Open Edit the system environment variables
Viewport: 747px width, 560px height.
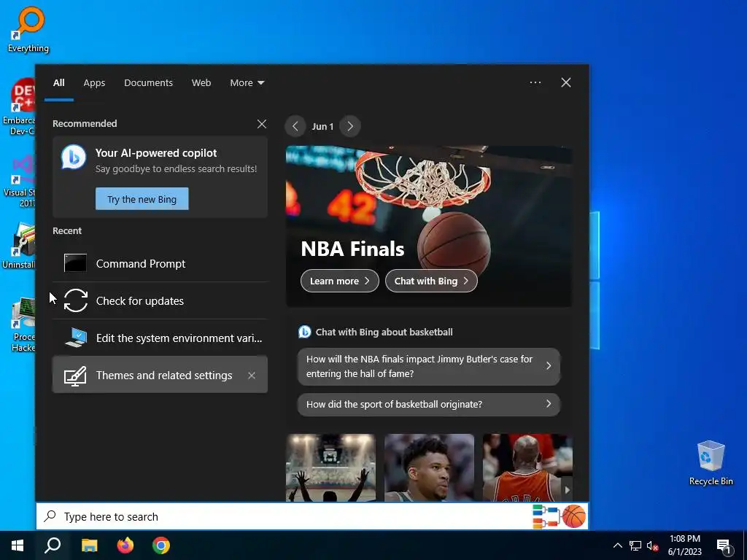click(x=160, y=338)
